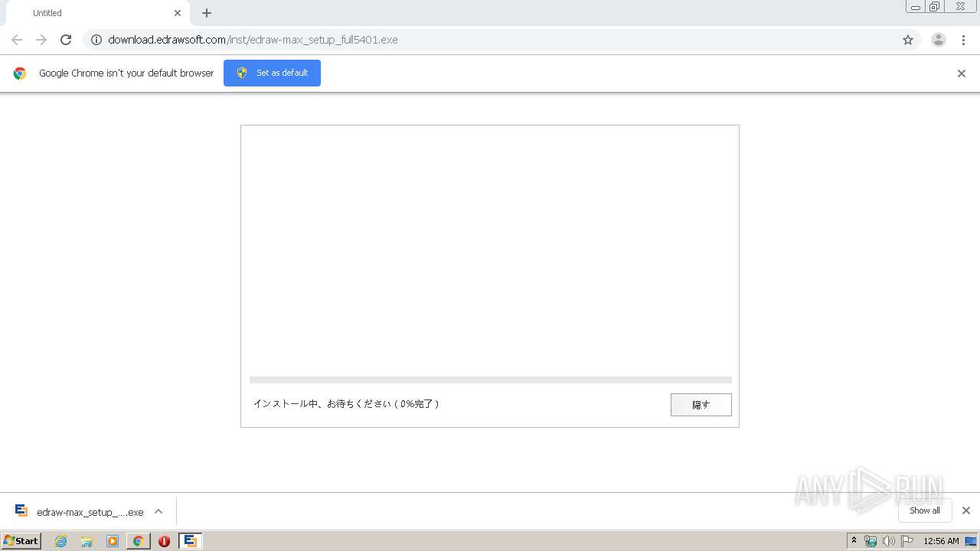Open Action Center flag icon
The image size is (980, 551).
pos(907,541)
